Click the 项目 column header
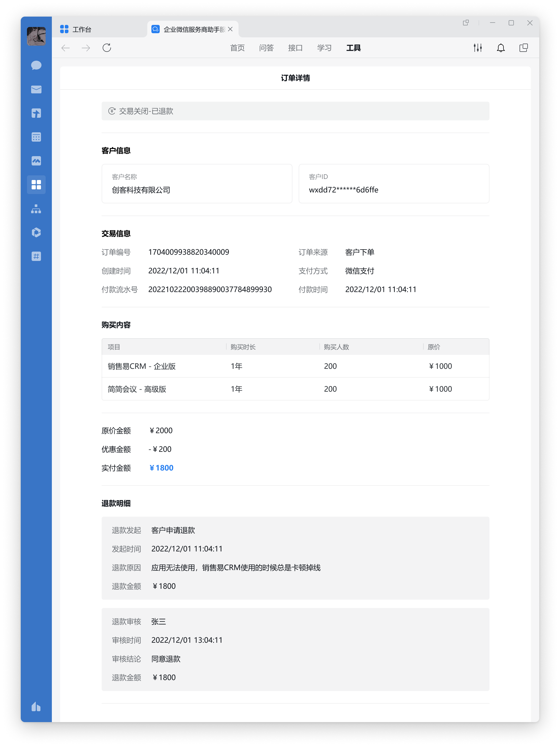 click(x=114, y=347)
